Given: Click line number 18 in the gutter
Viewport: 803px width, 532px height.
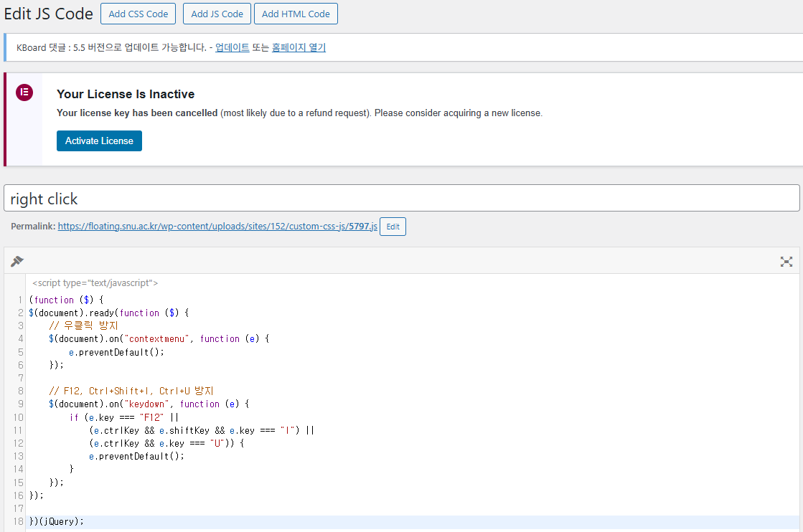Looking at the screenshot, I should [x=18, y=521].
